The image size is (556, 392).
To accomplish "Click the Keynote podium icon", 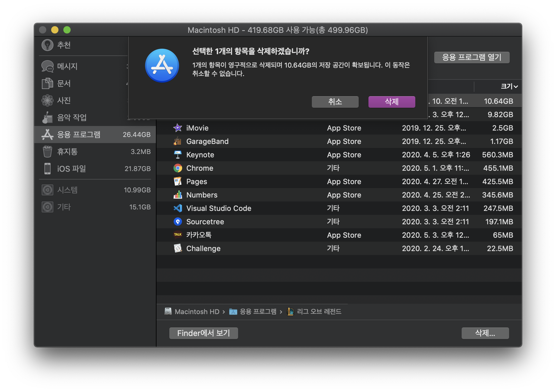I will coord(178,155).
